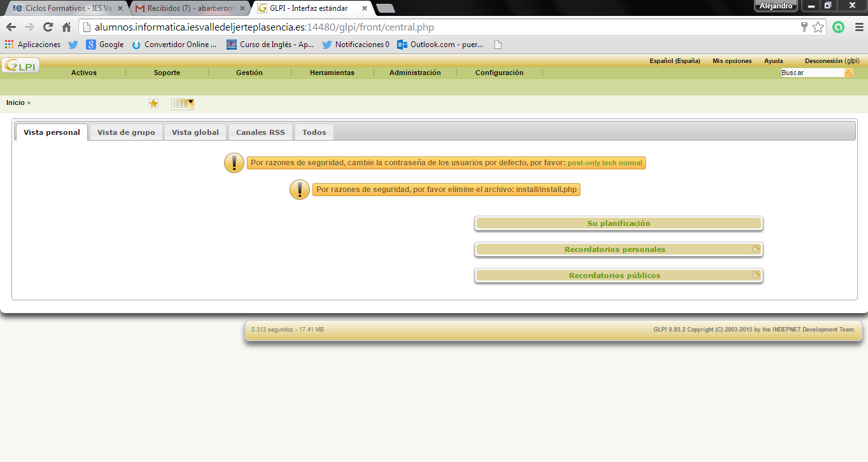Click the search magnifier icon next to Buscar
This screenshot has height=462, width=868.
[x=848, y=73]
